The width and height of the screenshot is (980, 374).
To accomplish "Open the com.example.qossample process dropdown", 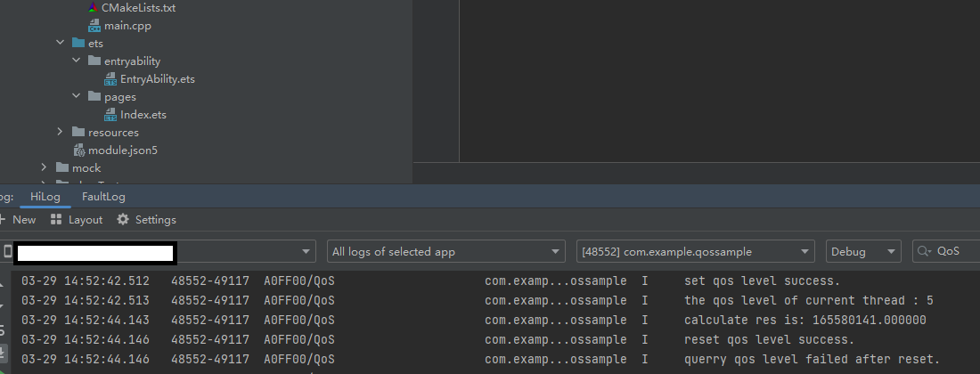I will point(695,252).
